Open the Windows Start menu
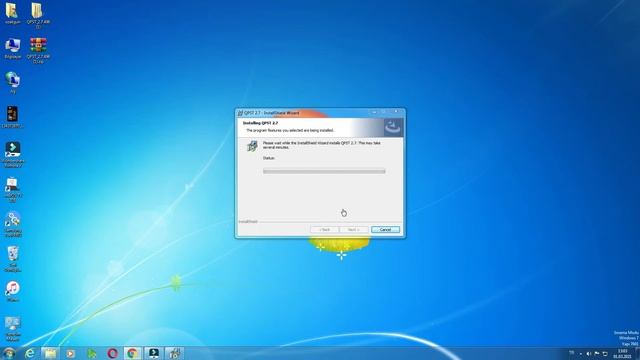Screen dimensions: 640x360 pyautogui.click(x=9, y=353)
